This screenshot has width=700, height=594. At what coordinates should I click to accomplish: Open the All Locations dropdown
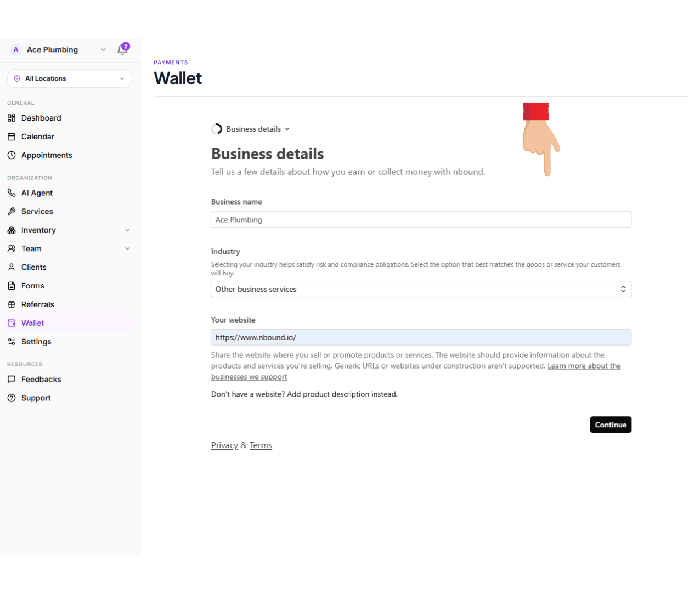pyautogui.click(x=69, y=78)
